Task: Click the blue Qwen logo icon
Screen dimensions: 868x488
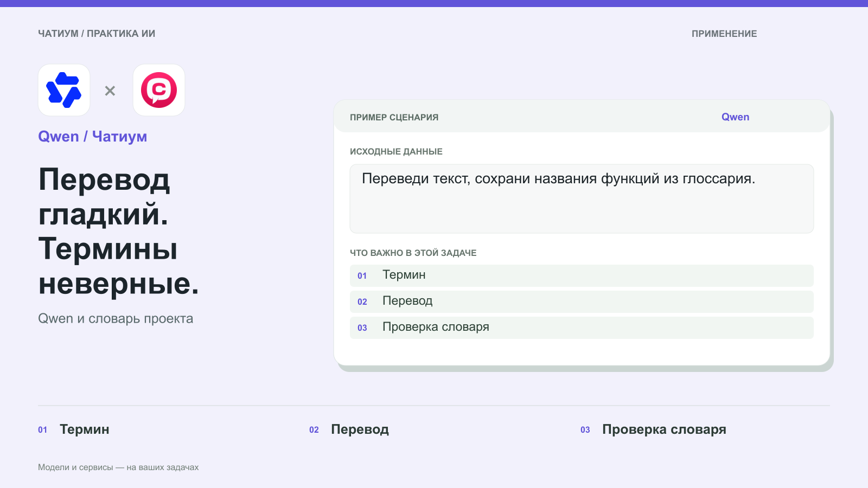Action: click(64, 90)
